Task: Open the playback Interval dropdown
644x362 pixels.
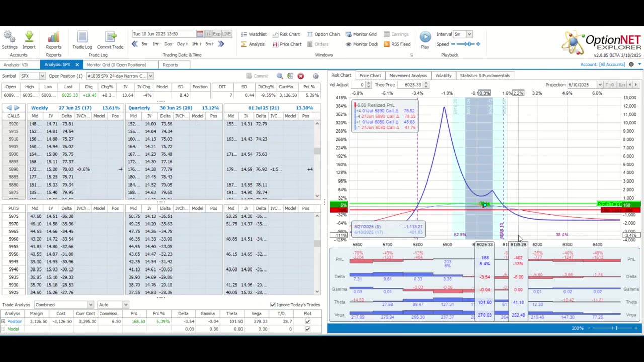Action: [x=469, y=34]
